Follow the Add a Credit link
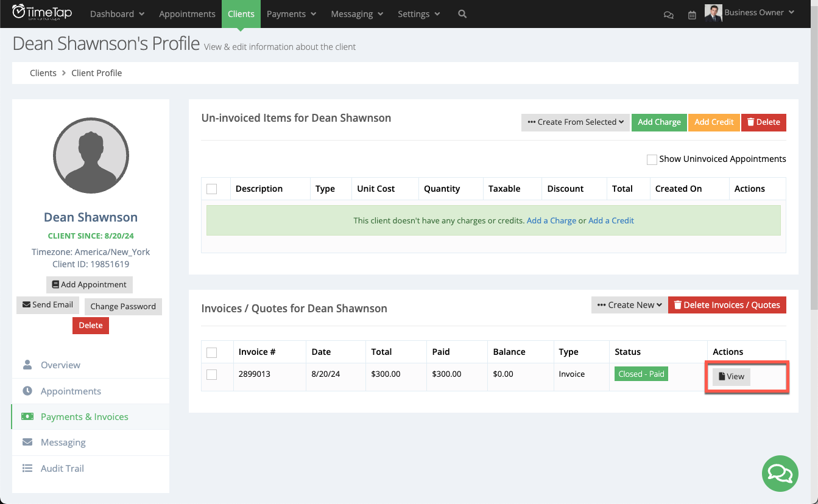Screen dimensions: 818x504 [611, 220]
